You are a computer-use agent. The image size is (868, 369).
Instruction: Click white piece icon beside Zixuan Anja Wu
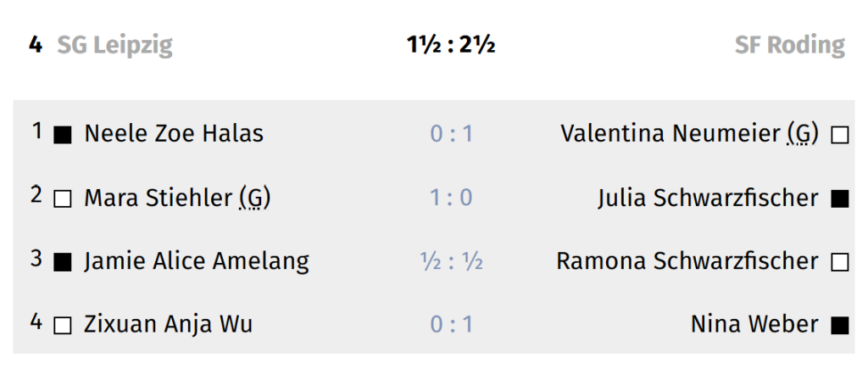click(63, 326)
